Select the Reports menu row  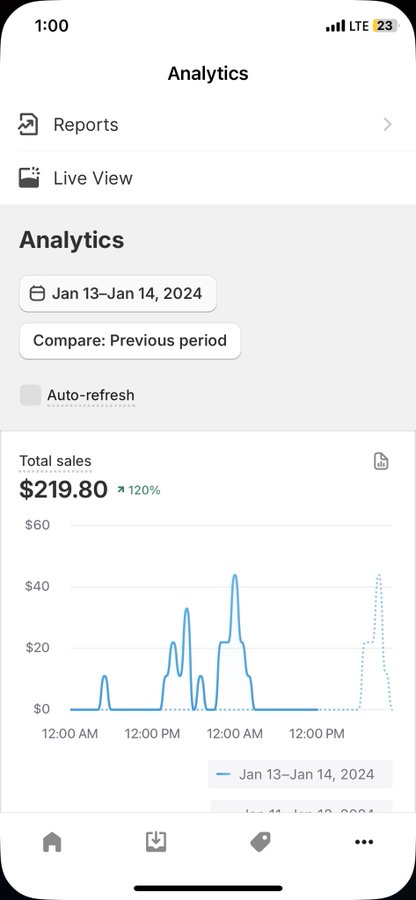[x=208, y=125]
